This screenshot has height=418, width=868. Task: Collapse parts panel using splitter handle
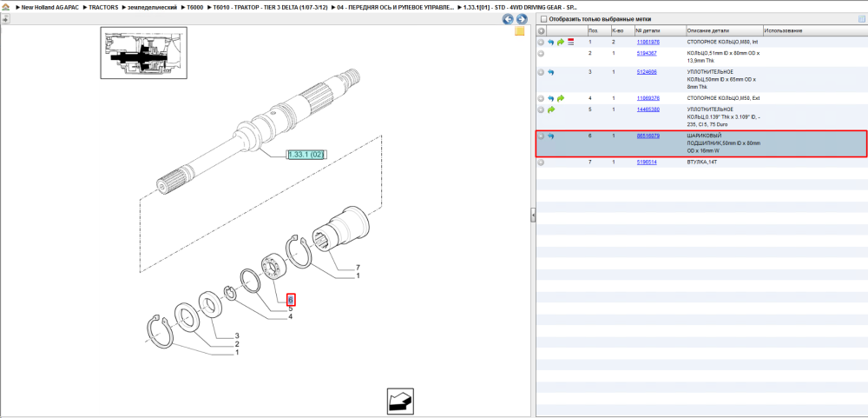point(533,216)
